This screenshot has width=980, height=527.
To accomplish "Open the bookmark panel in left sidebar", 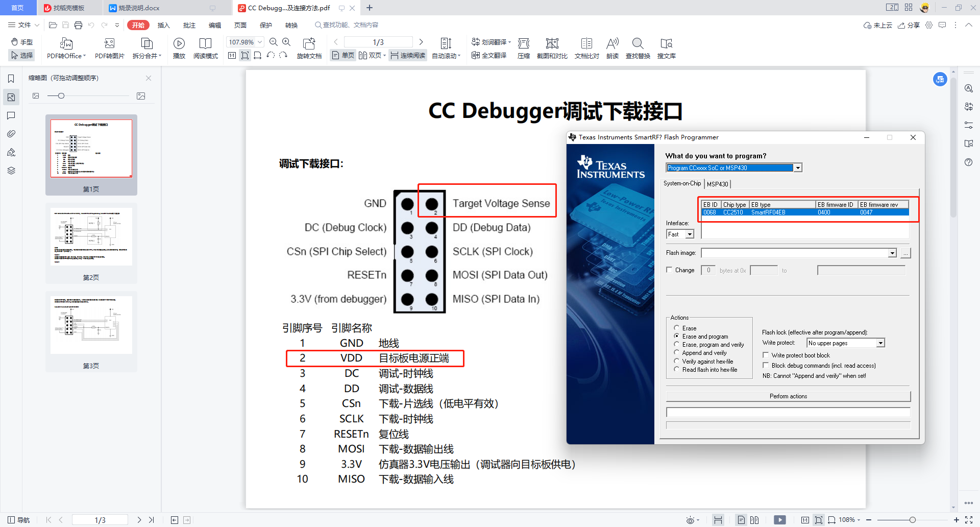I will click(11, 79).
